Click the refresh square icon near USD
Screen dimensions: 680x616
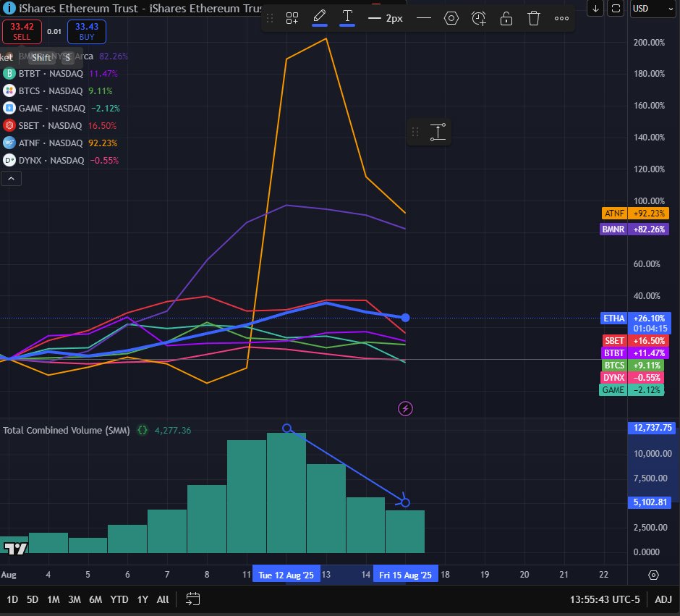click(616, 8)
